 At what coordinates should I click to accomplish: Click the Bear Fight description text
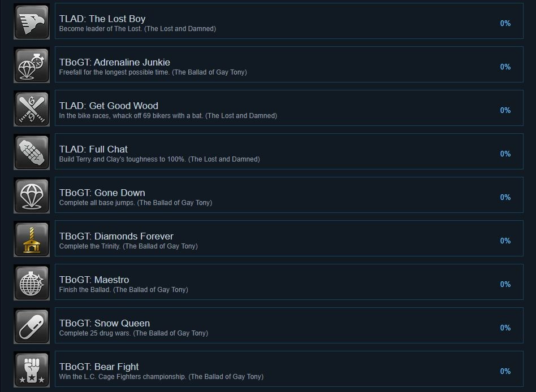point(161,377)
